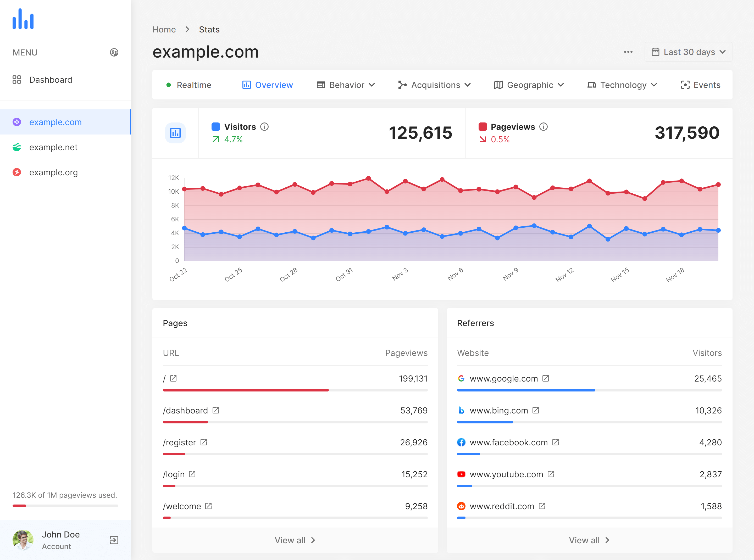
Task: Expand the Geographic dropdown menu
Action: pyautogui.click(x=529, y=85)
